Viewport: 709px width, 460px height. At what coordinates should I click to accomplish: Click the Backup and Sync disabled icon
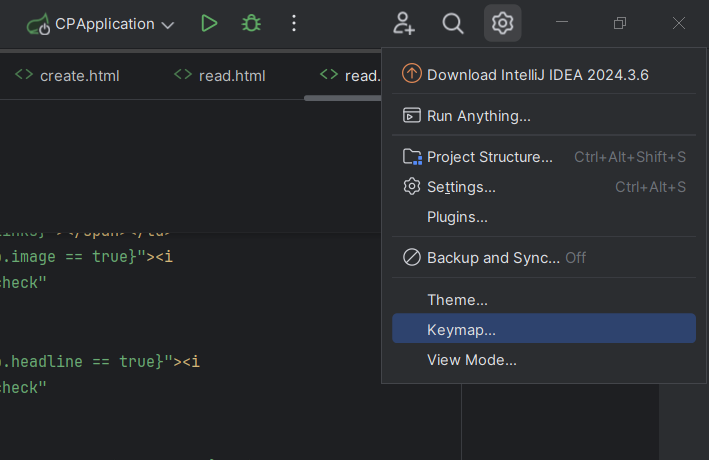click(x=411, y=257)
